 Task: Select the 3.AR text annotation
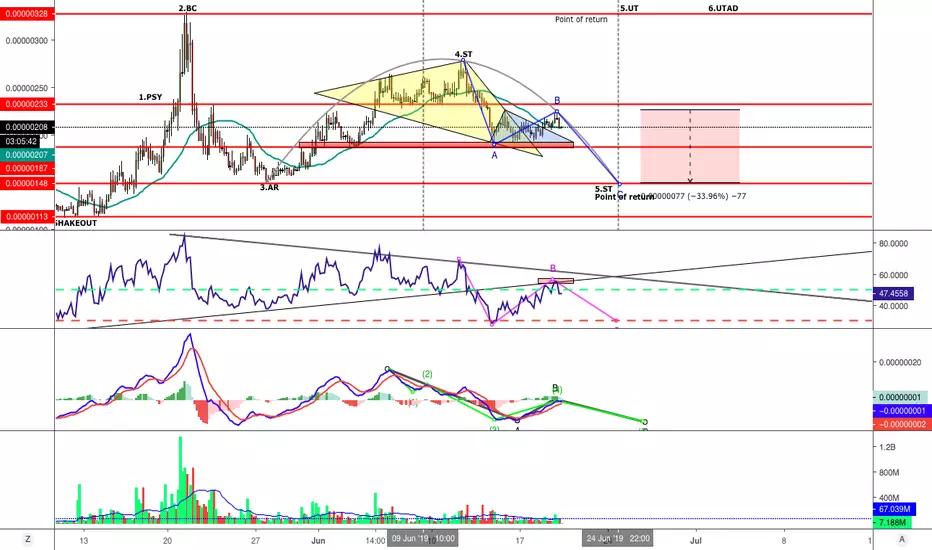pyautogui.click(x=269, y=187)
